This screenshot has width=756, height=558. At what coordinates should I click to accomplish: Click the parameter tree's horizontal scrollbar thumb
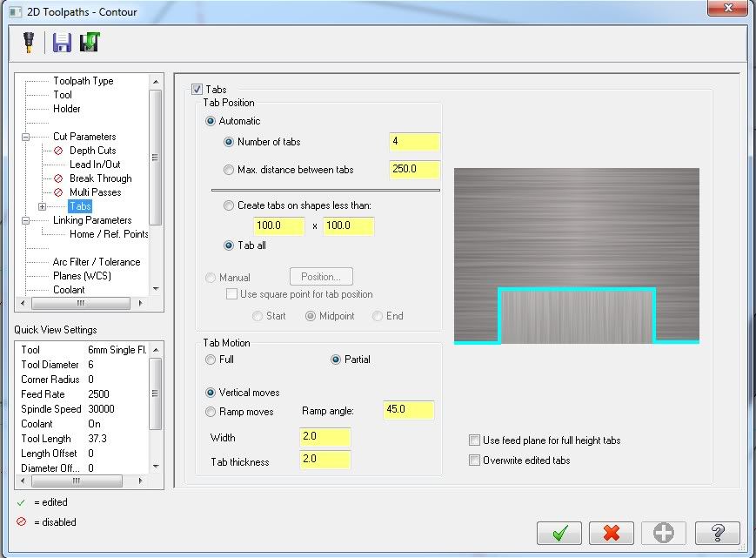click(x=81, y=303)
